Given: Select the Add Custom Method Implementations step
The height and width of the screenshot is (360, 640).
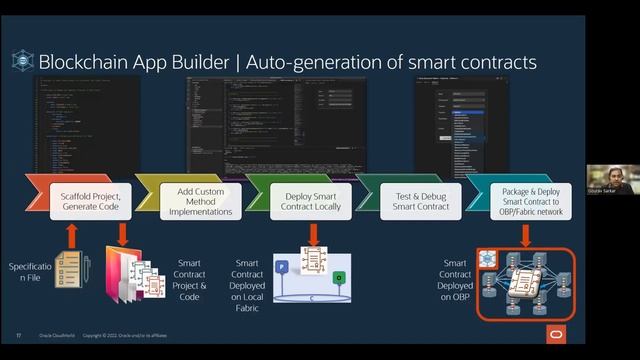Looking at the screenshot, I should coord(200,202).
